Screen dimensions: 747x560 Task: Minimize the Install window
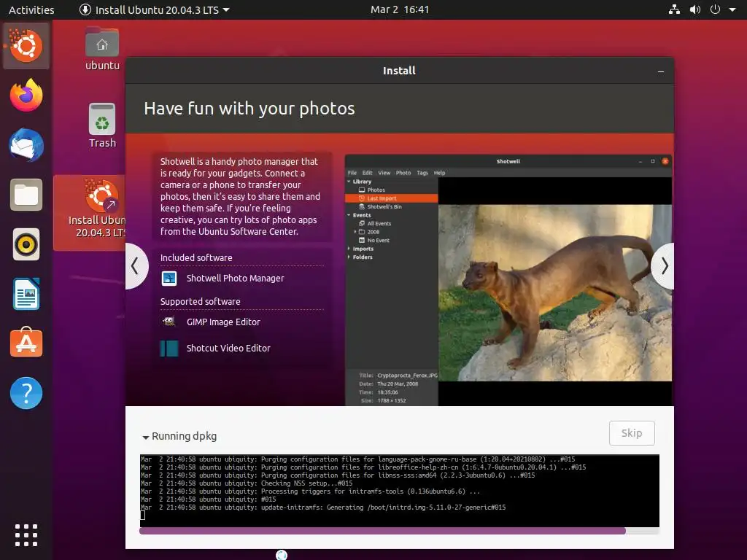point(661,71)
